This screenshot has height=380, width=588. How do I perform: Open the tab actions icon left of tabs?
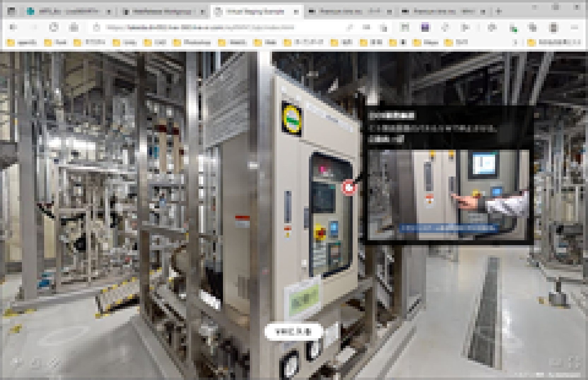[11, 12]
